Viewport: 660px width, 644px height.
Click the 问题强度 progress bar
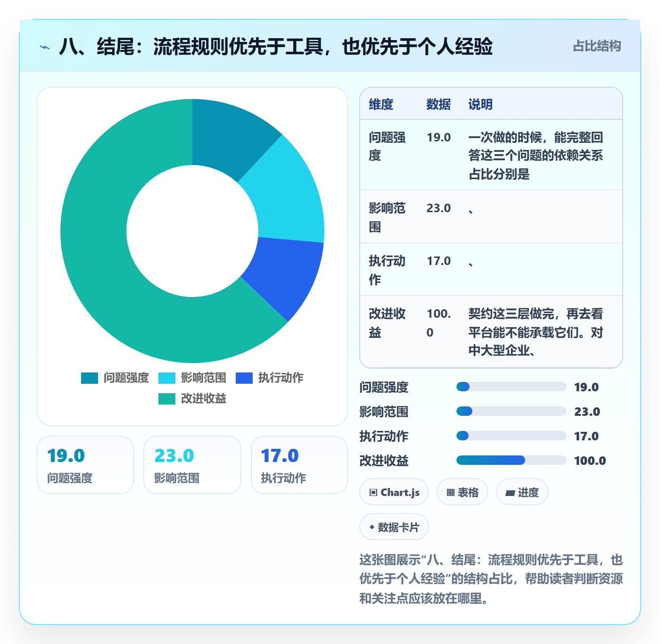[x=511, y=387]
